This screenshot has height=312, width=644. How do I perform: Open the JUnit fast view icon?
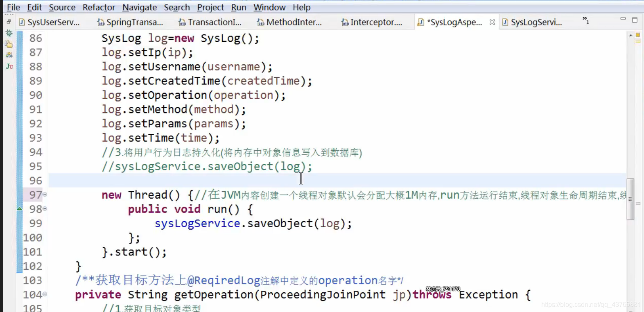[9, 66]
